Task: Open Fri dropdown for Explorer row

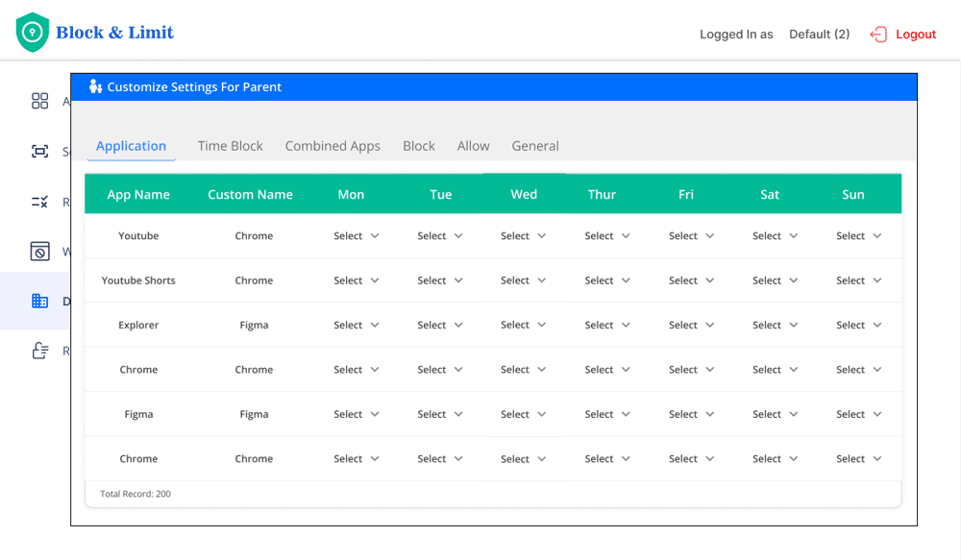Action: (691, 326)
